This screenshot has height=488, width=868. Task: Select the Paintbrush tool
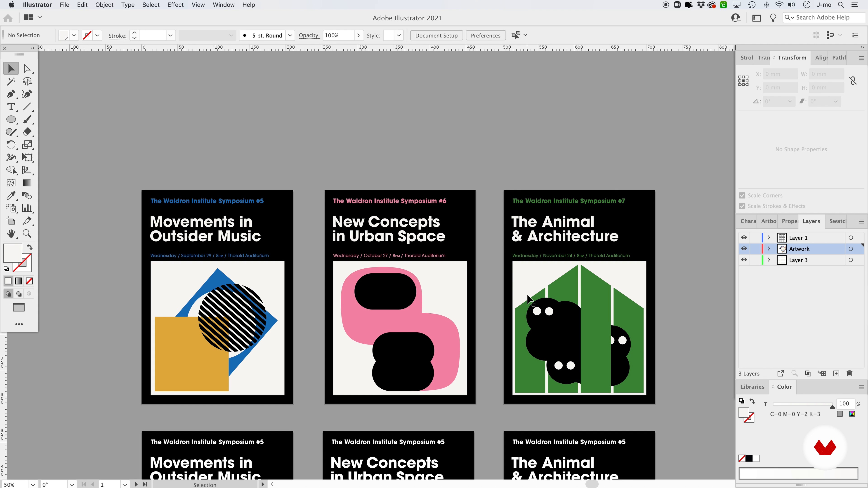[x=27, y=119]
